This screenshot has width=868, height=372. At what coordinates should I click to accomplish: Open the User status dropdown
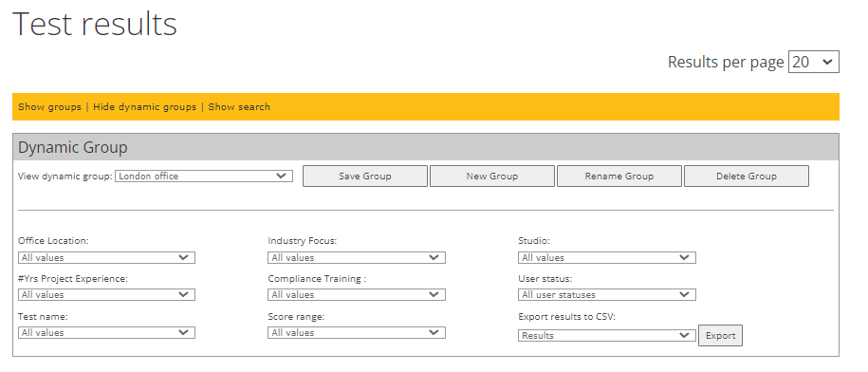click(x=607, y=294)
